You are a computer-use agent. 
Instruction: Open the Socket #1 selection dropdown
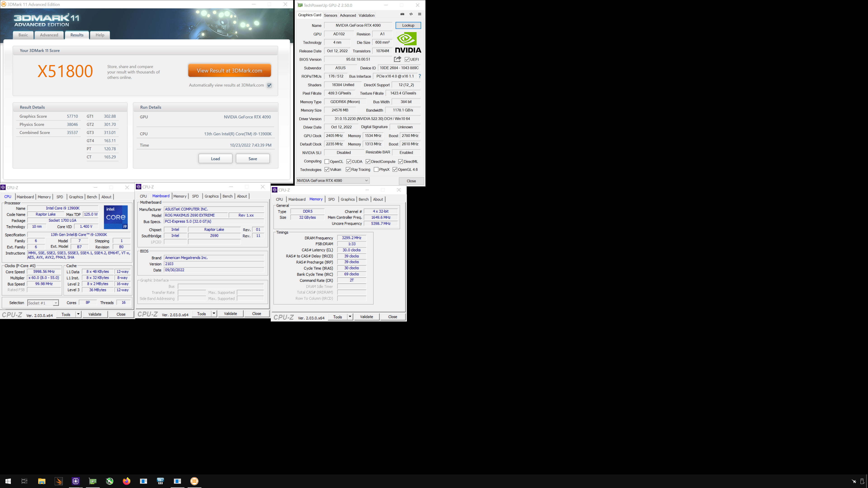point(43,303)
